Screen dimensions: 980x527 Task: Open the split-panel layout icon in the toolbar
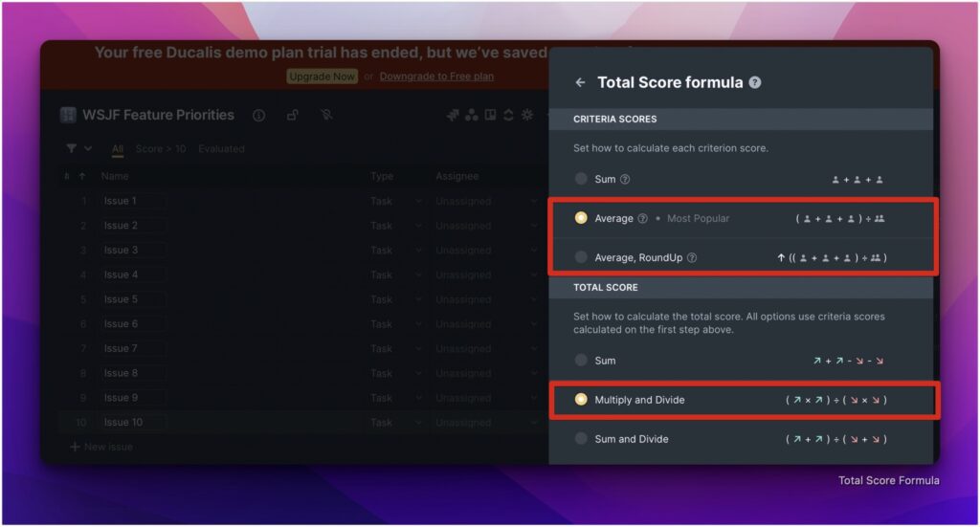click(x=491, y=115)
